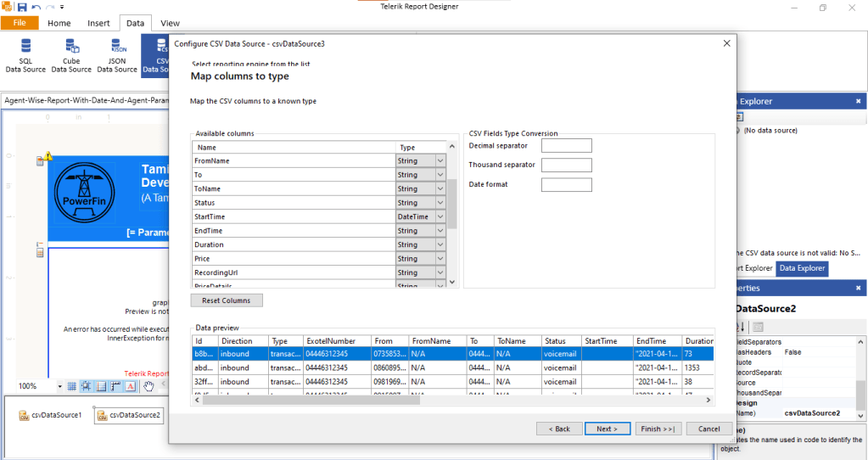Open the 100% zoom level dropdown
868x460 pixels.
pyautogui.click(x=59, y=386)
